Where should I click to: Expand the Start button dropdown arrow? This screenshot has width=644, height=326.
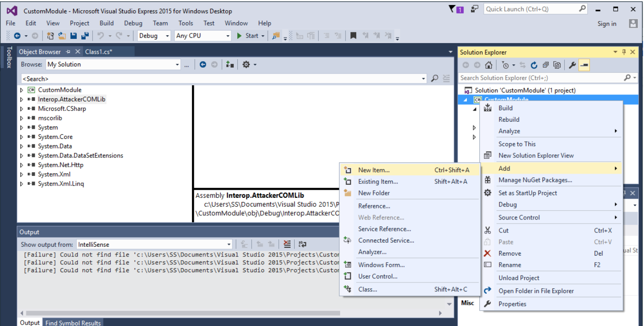tap(263, 36)
